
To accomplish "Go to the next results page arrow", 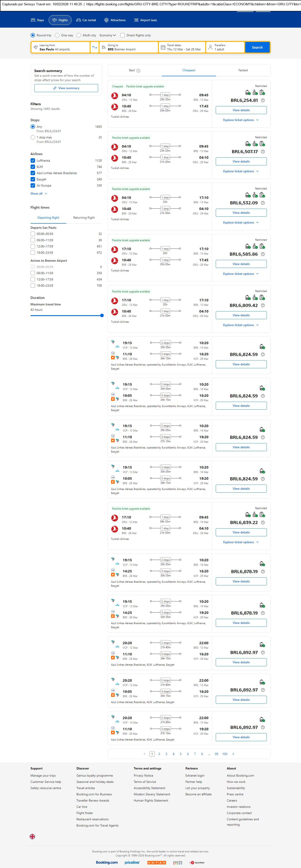I will pyautogui.click(x=233, y=754).
